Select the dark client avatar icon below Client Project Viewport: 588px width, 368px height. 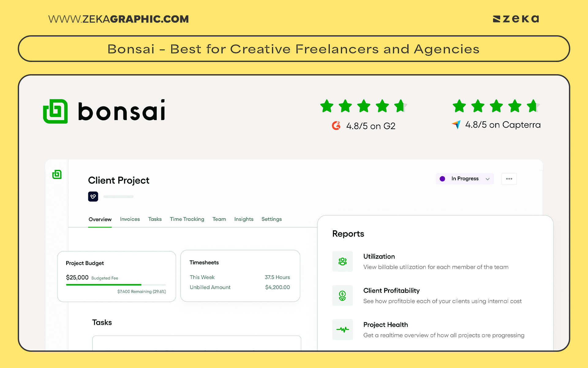pos(93,196)
